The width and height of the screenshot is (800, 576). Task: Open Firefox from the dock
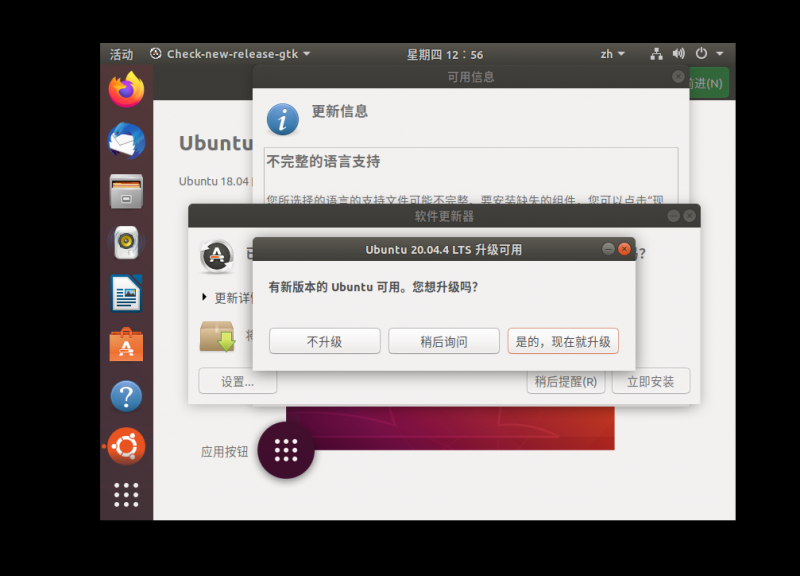tap(126, 90)
